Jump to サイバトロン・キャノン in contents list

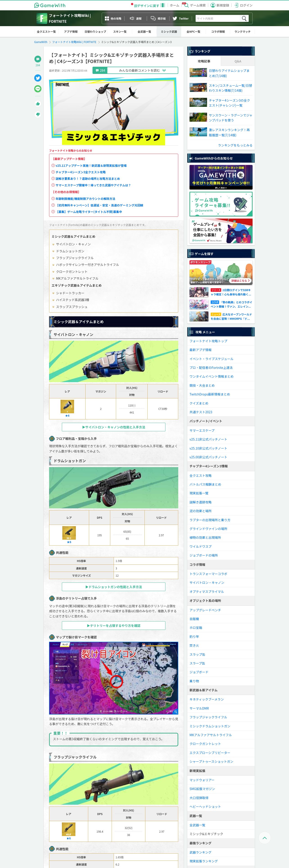click(73, 244)
